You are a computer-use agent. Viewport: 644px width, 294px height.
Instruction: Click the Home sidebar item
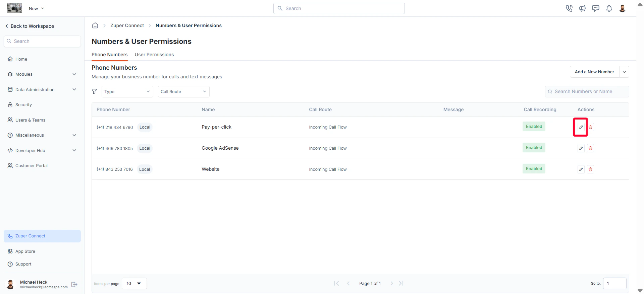[42, 59]
